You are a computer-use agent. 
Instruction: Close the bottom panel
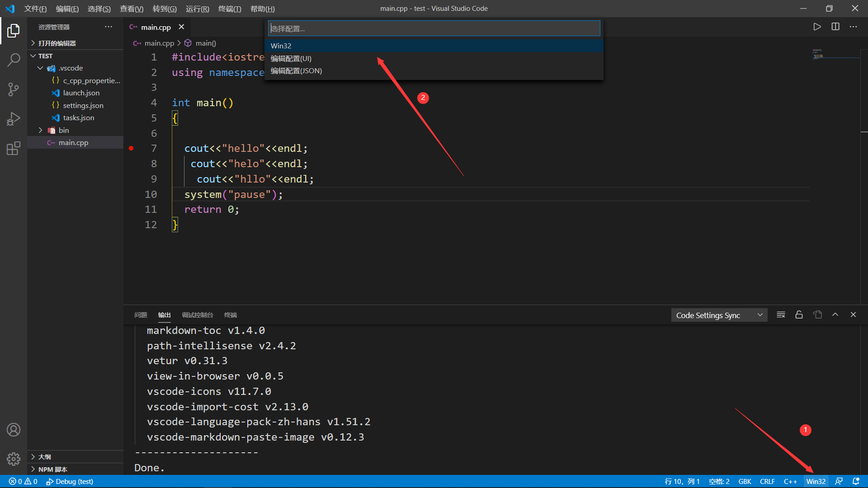click(x=853, y=315)
